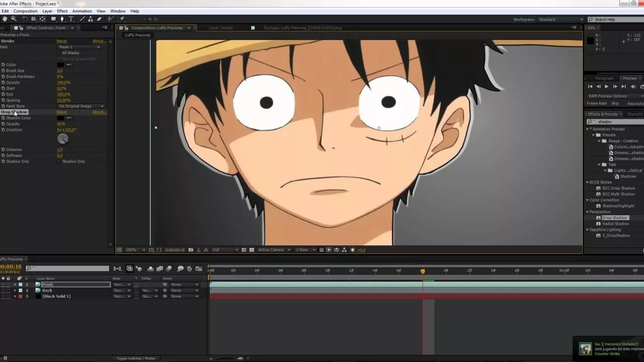Select the Eraser tool
The width and height of the screenshot is (644, 362).
tap(99, 19)
